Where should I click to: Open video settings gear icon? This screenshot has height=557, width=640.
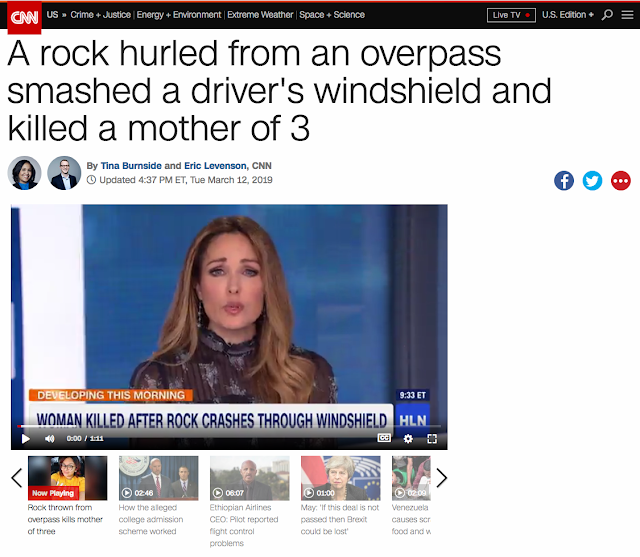point(408,439)
